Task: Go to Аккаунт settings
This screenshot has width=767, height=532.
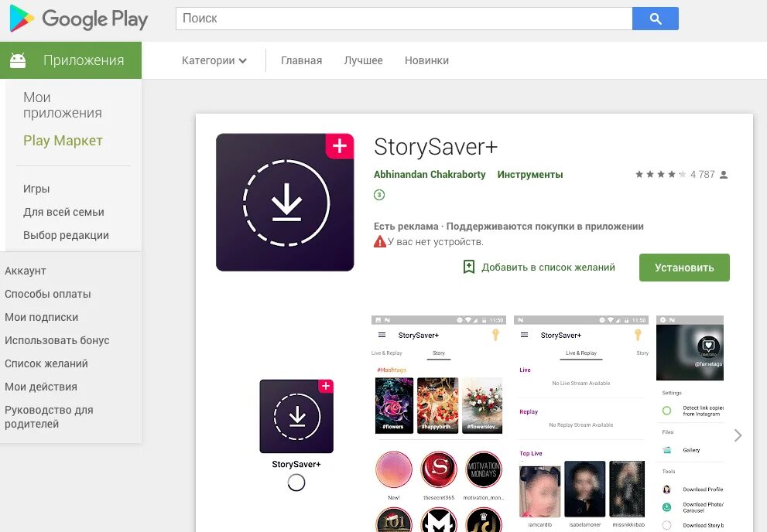Action: click(x=26, y=271)
